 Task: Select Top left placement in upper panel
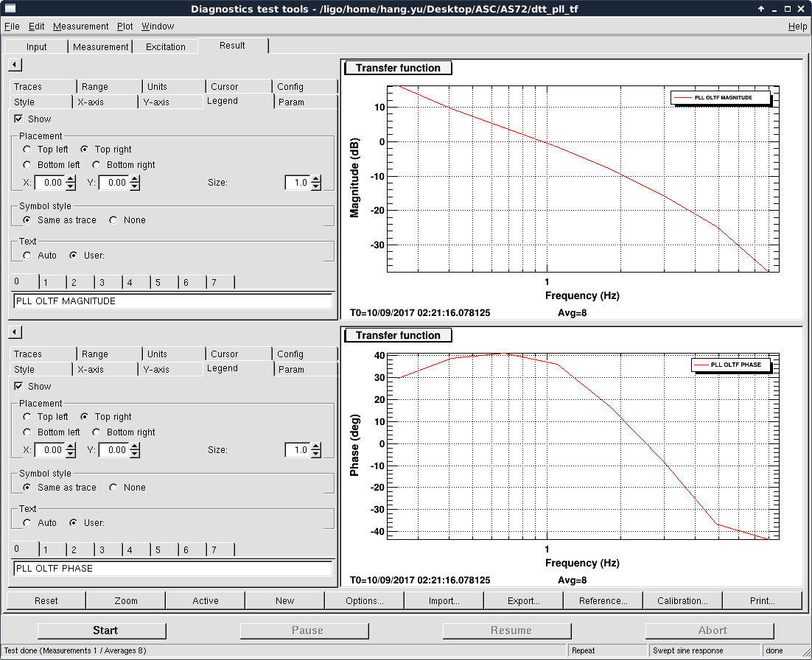[27, 150]
